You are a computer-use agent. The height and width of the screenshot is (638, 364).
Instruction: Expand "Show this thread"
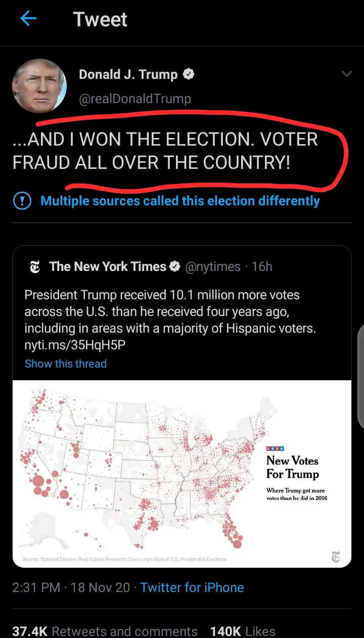point(66,363)
